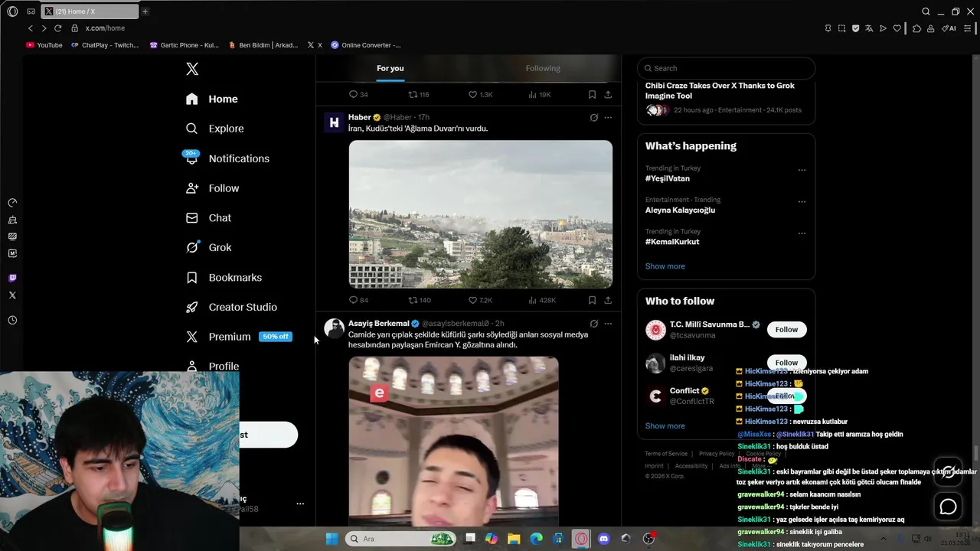Open Opera extensions cube icon
This screenshot has height=551, width=980.
tap(916, 28)
